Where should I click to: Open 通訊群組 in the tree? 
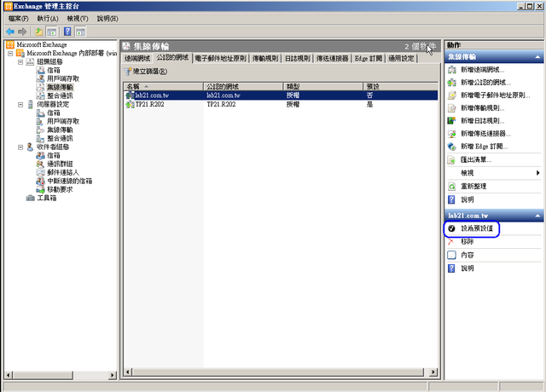click(60, 164)
